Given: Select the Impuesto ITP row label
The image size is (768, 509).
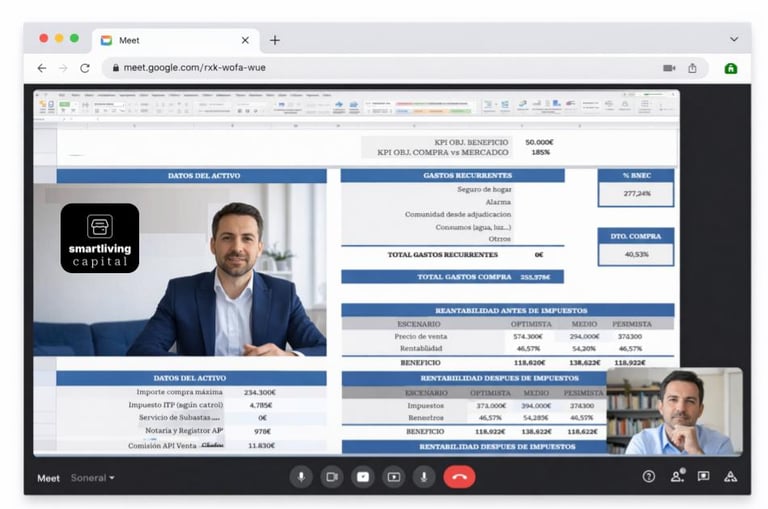Looking at the screenshot, I should (x=175, y=405).
